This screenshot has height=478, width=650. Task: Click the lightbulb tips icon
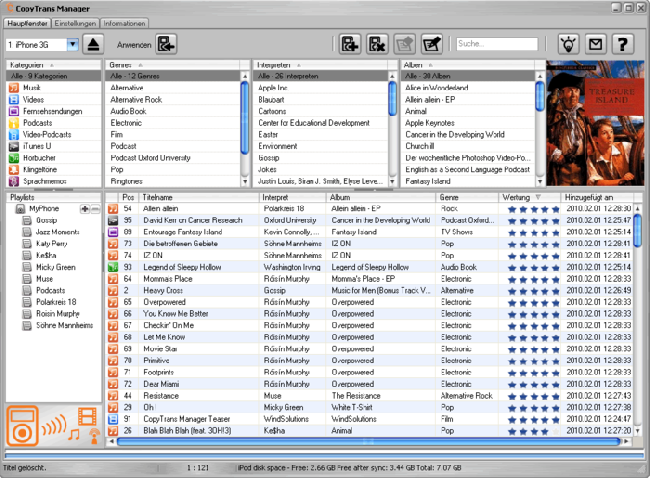568,44
